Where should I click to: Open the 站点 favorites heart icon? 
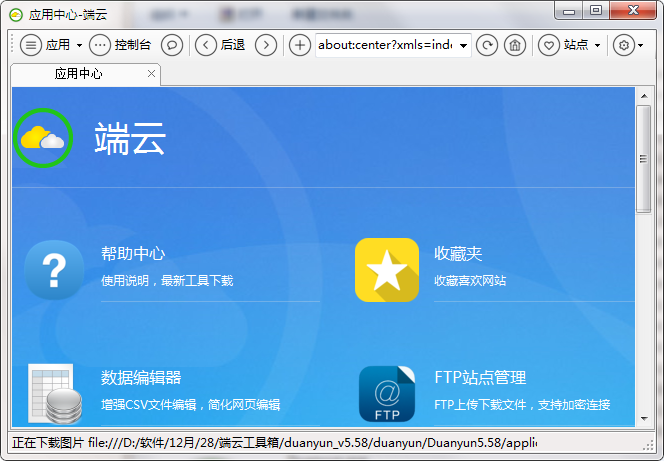549,45
